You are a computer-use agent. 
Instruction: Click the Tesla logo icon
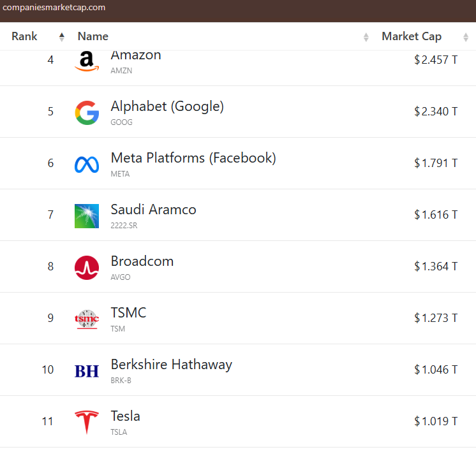click(87, 422)
